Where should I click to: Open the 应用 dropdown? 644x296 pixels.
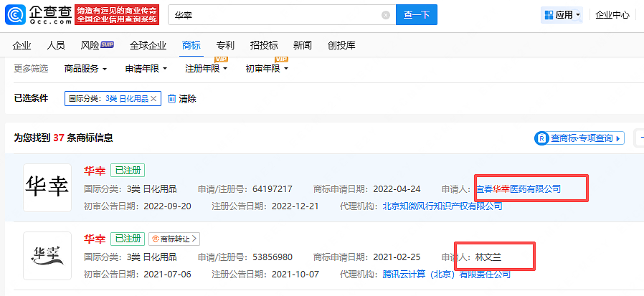click(562, 15)
